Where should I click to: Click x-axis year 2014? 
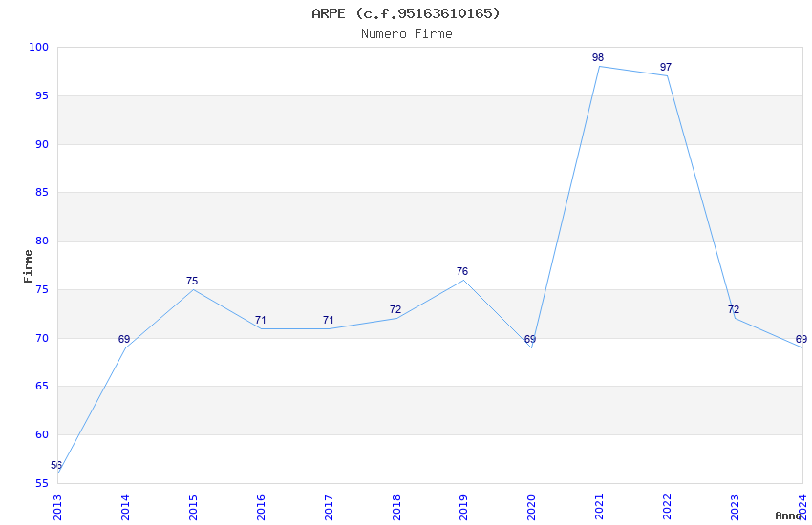(x=125, y=508)
